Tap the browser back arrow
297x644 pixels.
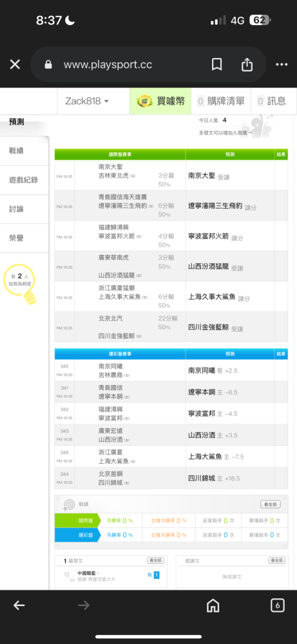[19, 605]
